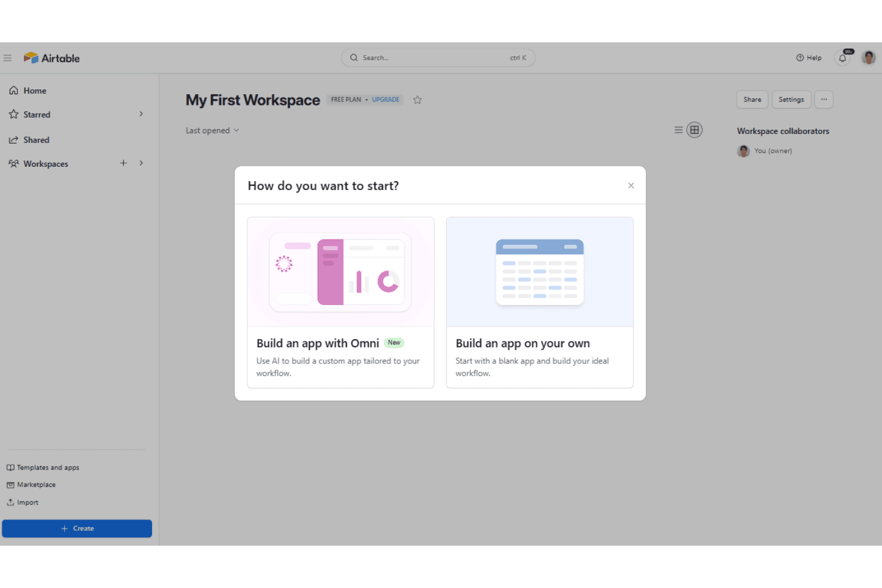882x588 pixels.
Task: Close the How do you want to start dialog
Action: click(x=631, y=186)
